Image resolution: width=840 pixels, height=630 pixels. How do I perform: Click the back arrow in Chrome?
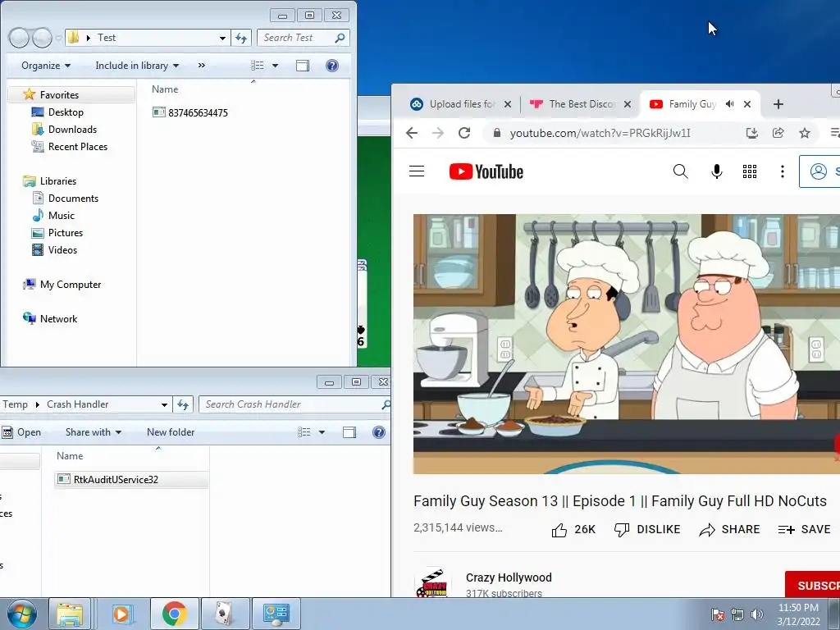click(x=412, y=133)
